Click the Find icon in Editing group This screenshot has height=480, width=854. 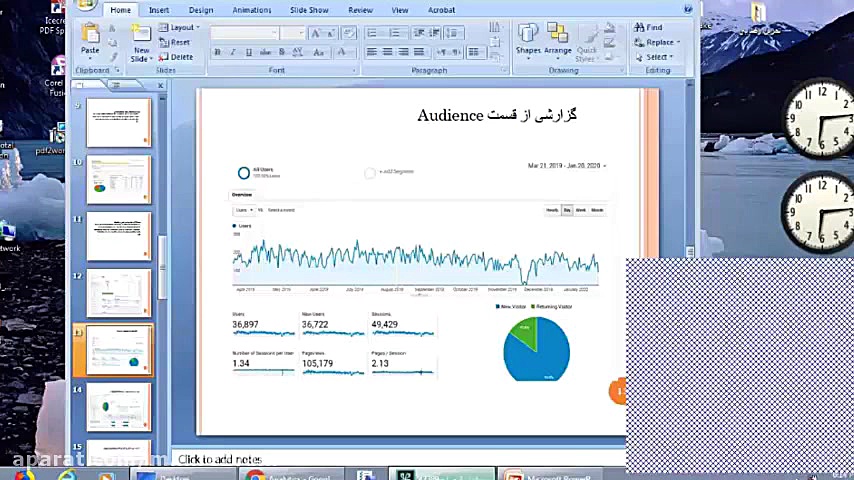648,28
